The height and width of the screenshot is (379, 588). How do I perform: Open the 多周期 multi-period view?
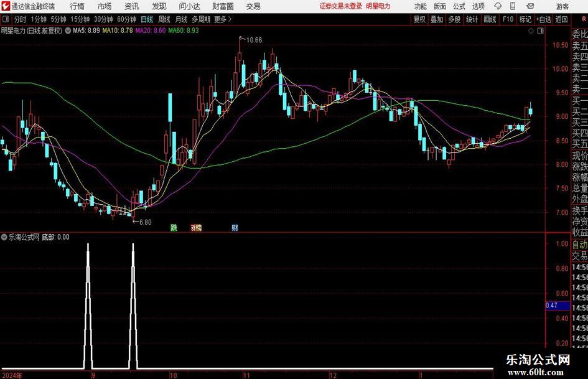click(x=201, y=19)
